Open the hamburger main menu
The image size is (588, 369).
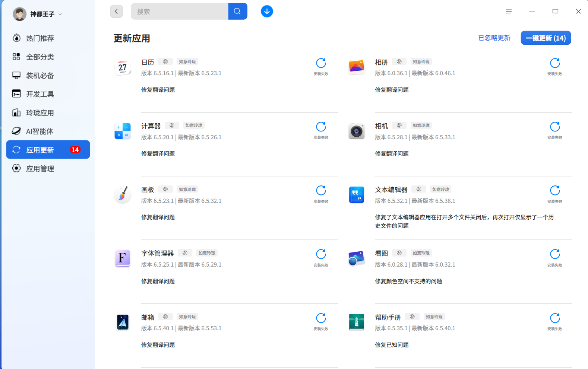pyautogui.click(x=509, y=12)
